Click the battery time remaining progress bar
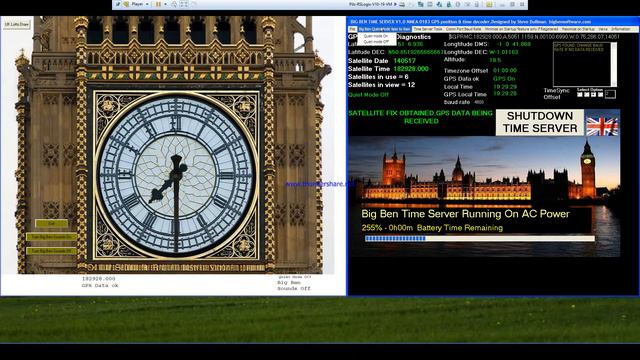This screenshot has width=640, height=360. click(480, 238)
